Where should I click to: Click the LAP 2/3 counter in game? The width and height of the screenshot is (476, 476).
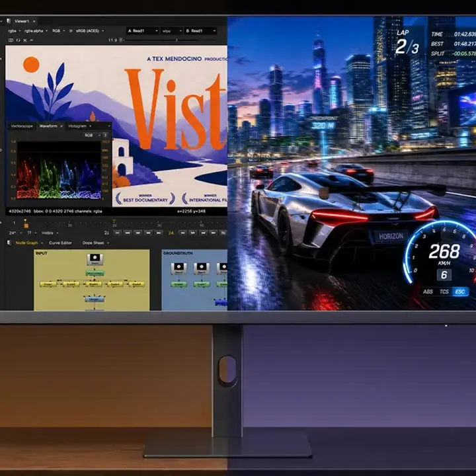pyautogui.click(x=407, y=43)
